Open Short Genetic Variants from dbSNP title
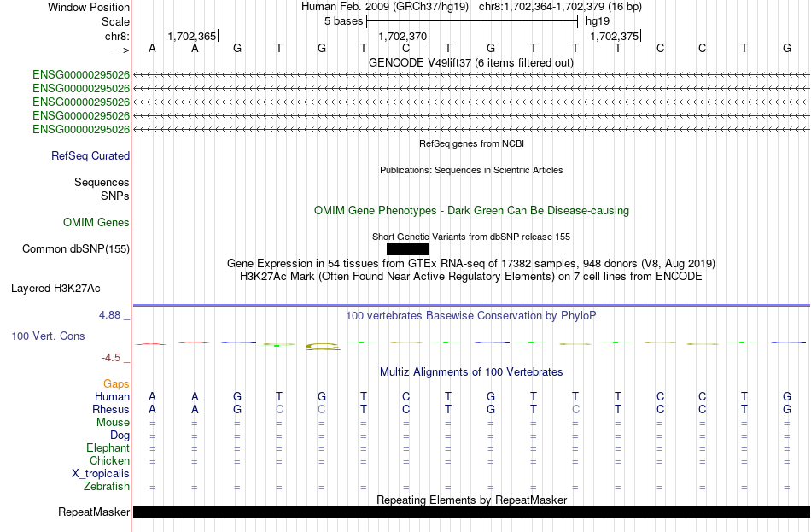The width and height of the screenshot is (811, 532). click(471, 237)
